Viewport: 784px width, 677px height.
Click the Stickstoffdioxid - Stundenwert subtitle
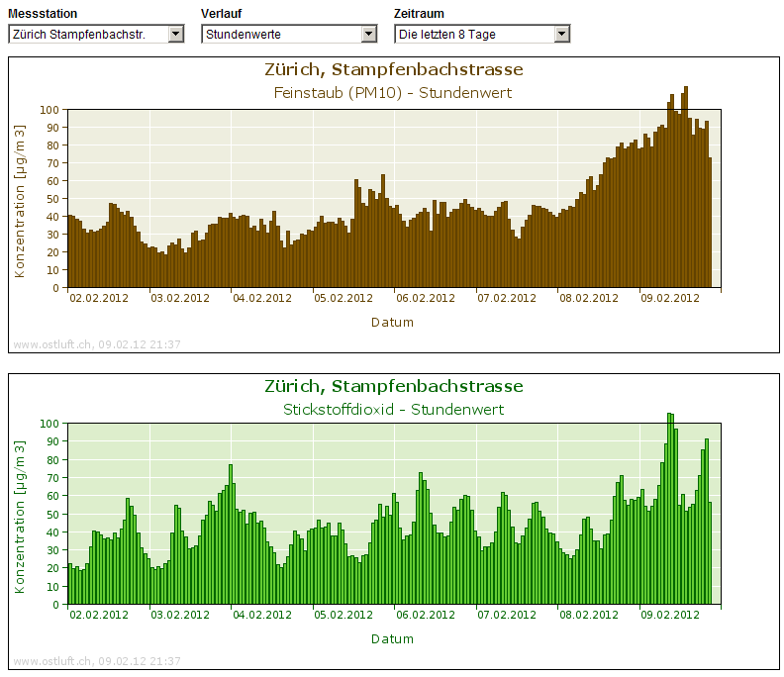click(x=393, y=409)
